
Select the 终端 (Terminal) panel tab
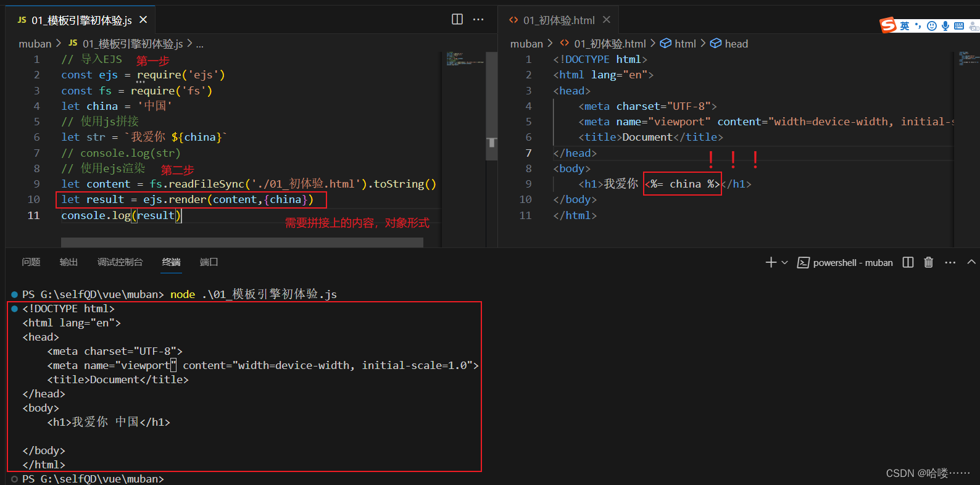(x=171, y=262)
